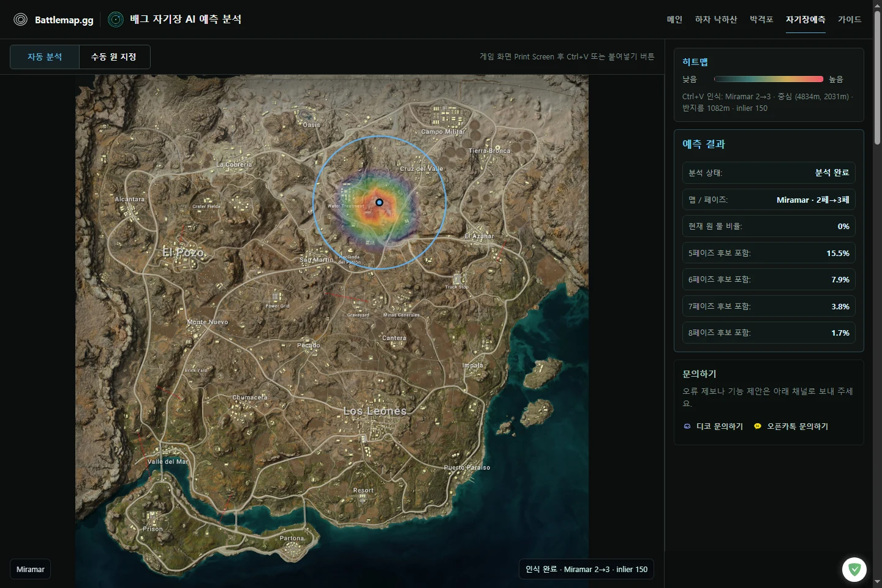Click the Cantera label on the map

(x=394, y=338)
